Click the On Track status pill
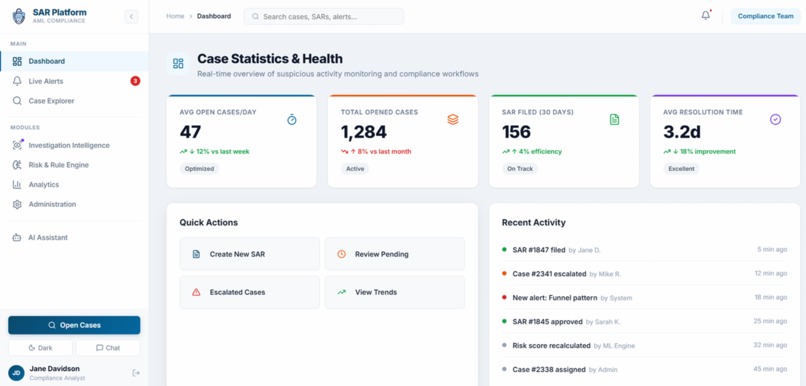Image resolution: width=806 pixels, height=386 pixels. [520, 169]
